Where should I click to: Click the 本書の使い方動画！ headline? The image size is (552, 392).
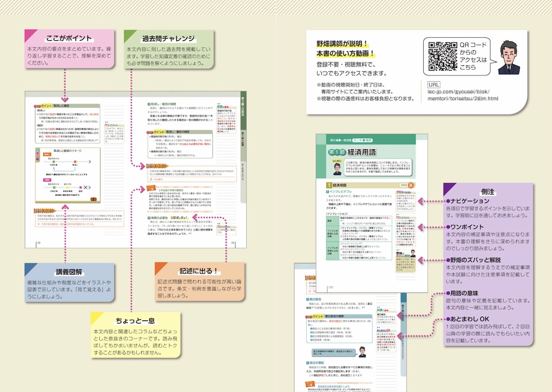pyautogui.click(x=346, y=53)
